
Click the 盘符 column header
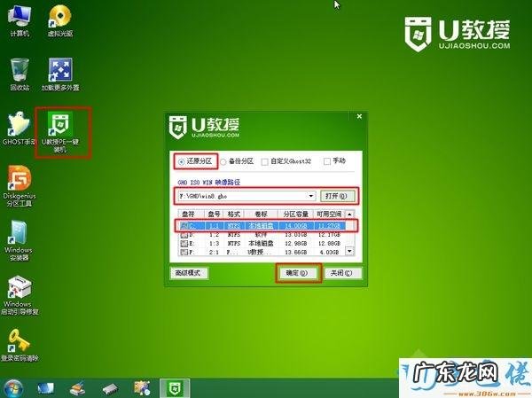pos(192,215)
